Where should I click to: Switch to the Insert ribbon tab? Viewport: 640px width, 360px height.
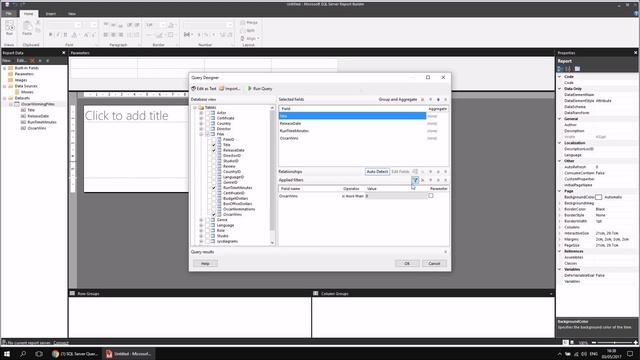click(51, 14)
